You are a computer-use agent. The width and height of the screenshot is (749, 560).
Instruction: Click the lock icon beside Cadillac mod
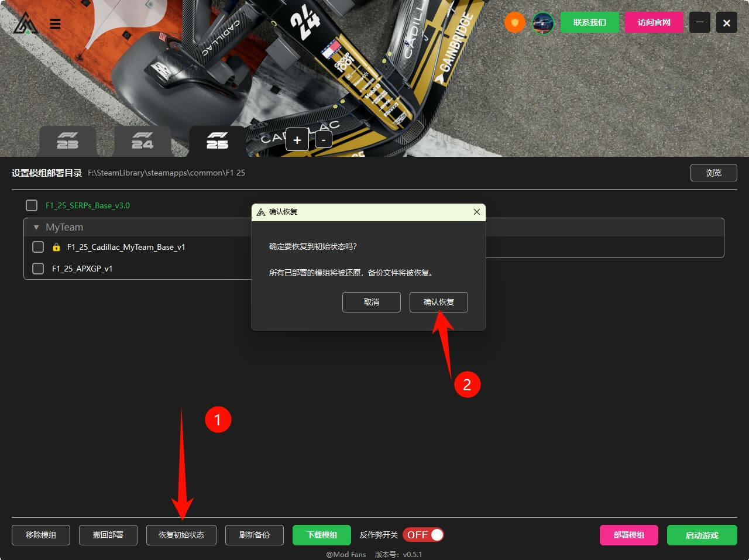pyautogui.click(x=56, y=248)
